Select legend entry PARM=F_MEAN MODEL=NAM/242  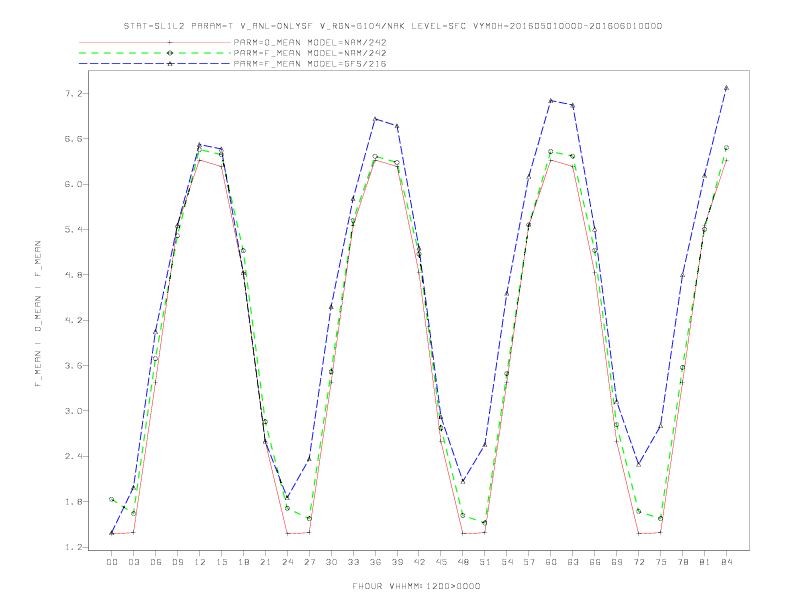(310, 53)
